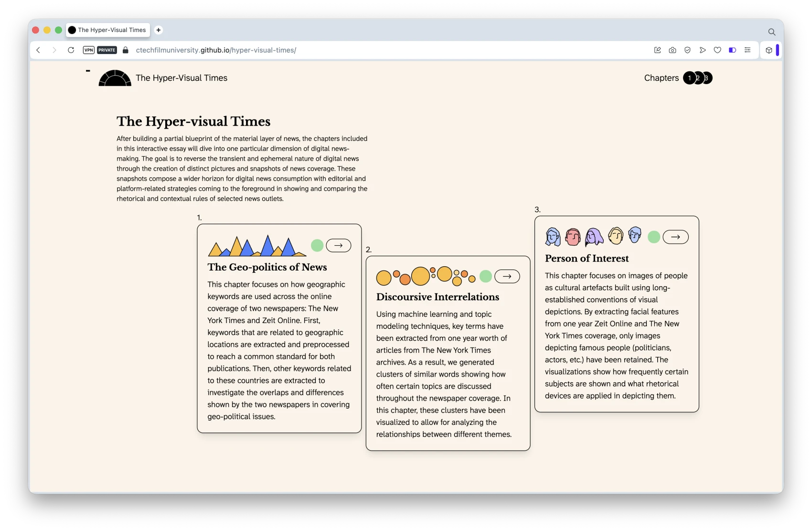Go to chapter 3 circle in header
Image resolution: width=812 pixels, height=531 pixels.
tap(708, 78)
